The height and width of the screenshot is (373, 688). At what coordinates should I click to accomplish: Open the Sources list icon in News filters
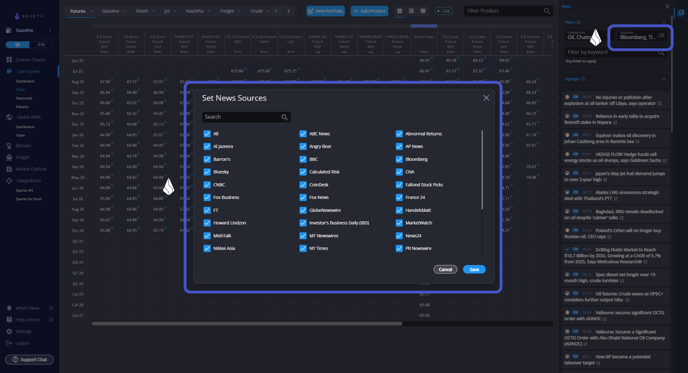click(662, 35)
